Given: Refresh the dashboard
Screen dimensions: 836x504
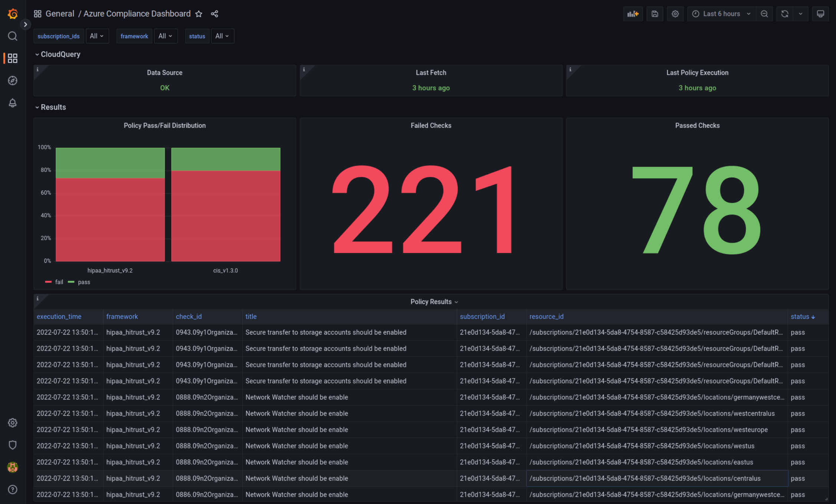Looking at the screenshot, I should click(x=785, y=14).
